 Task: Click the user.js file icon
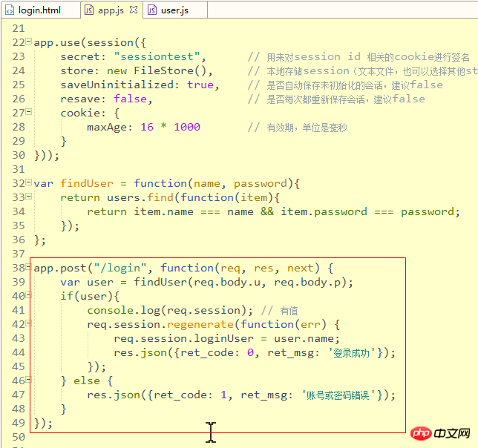click(152, 10)
